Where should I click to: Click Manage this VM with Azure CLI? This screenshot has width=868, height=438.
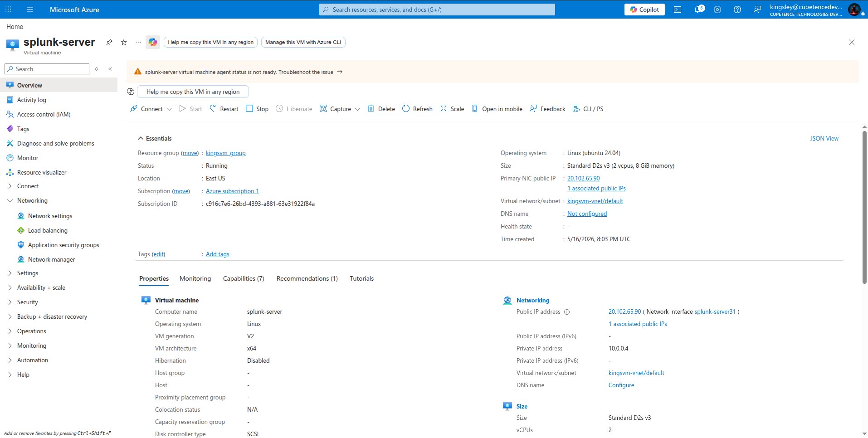click(x=303, y=42)
